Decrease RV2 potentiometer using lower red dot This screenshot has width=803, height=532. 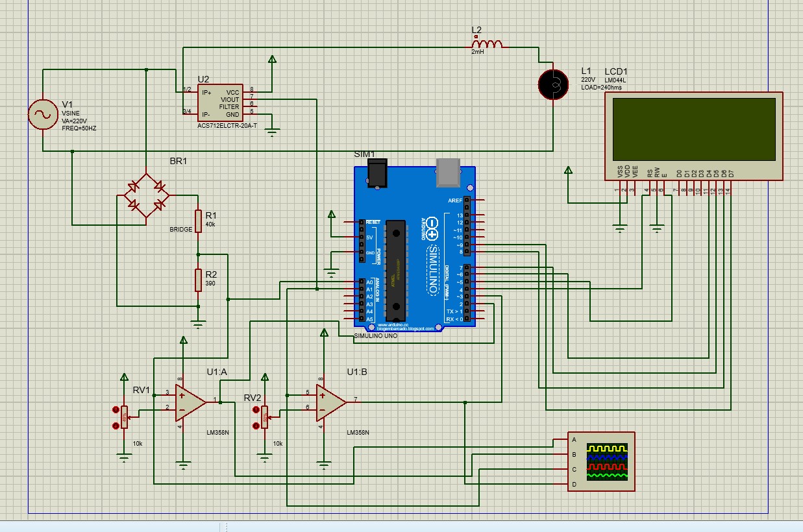click(257, 424)
